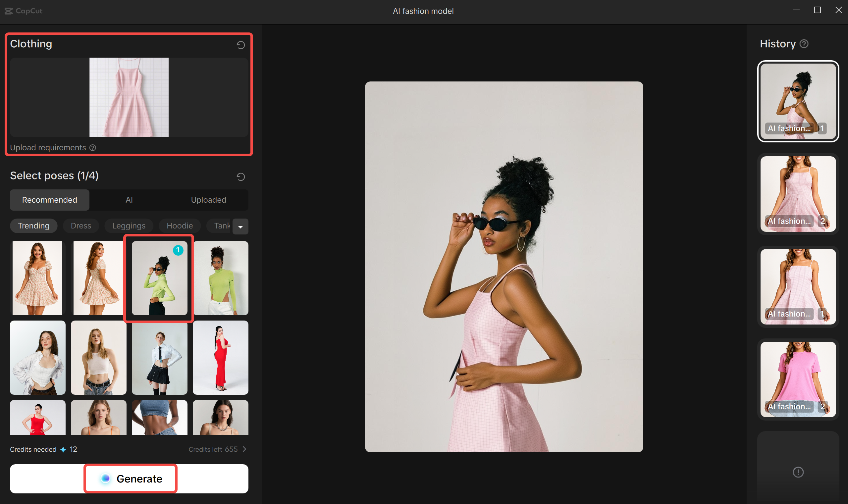
Task: Expand the pose category dropdown arrow
Action: click(240, 227)
